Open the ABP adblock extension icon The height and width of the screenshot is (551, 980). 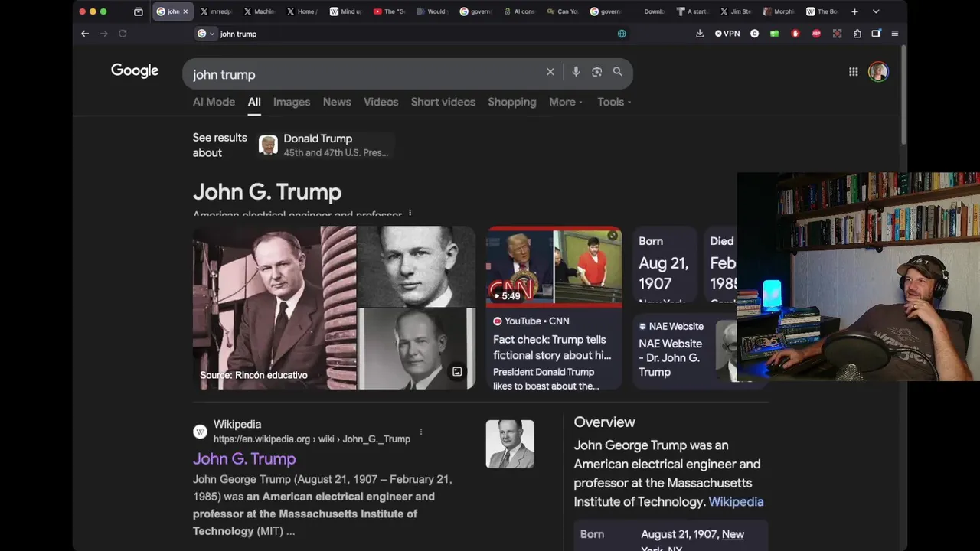click(816, 34)
